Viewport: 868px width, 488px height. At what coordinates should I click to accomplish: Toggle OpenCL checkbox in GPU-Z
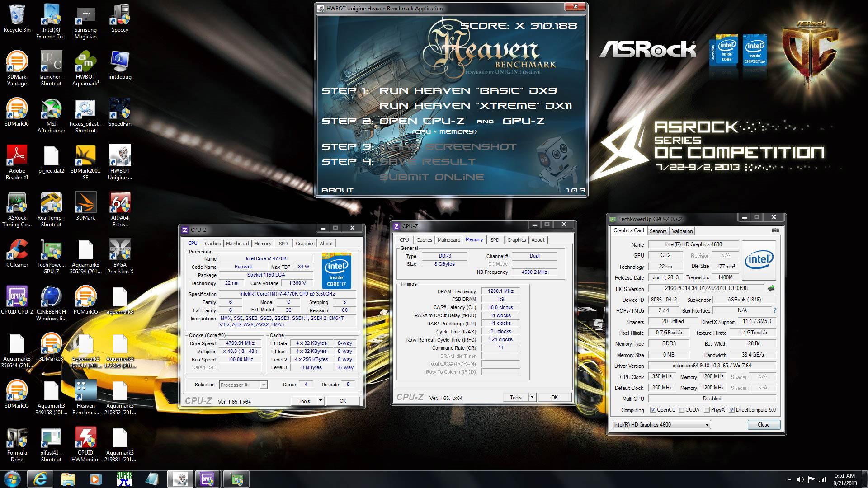tap(653, 410)
